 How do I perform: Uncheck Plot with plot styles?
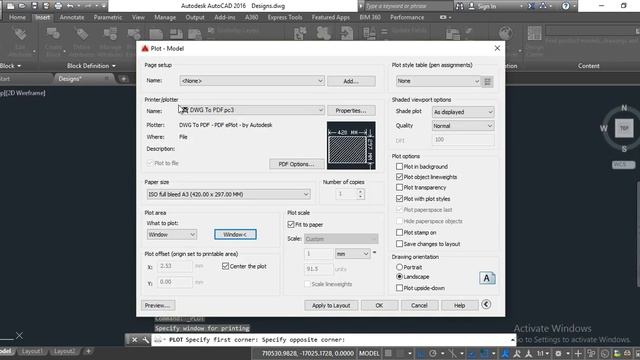pos(399,199)
